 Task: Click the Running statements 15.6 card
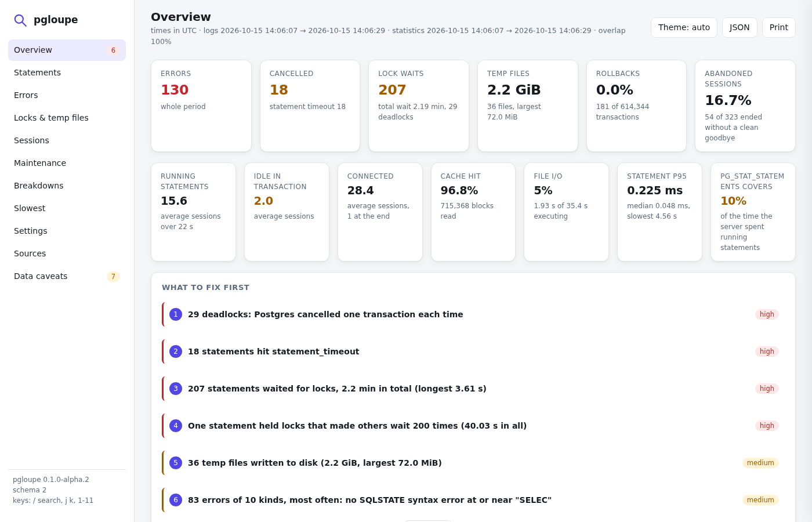point(193,212)
